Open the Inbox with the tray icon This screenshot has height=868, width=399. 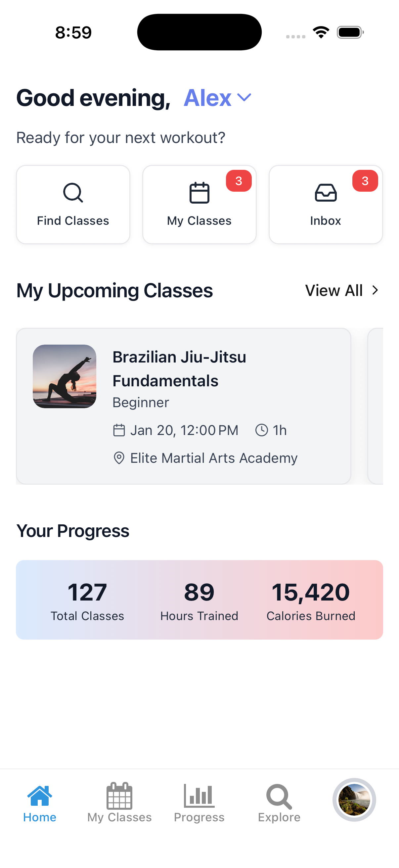click(x=326, y=193)
